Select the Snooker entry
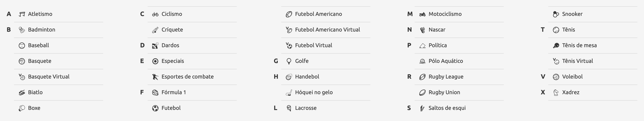The width and height of the screenshot is (644, 121). point(593,14)
